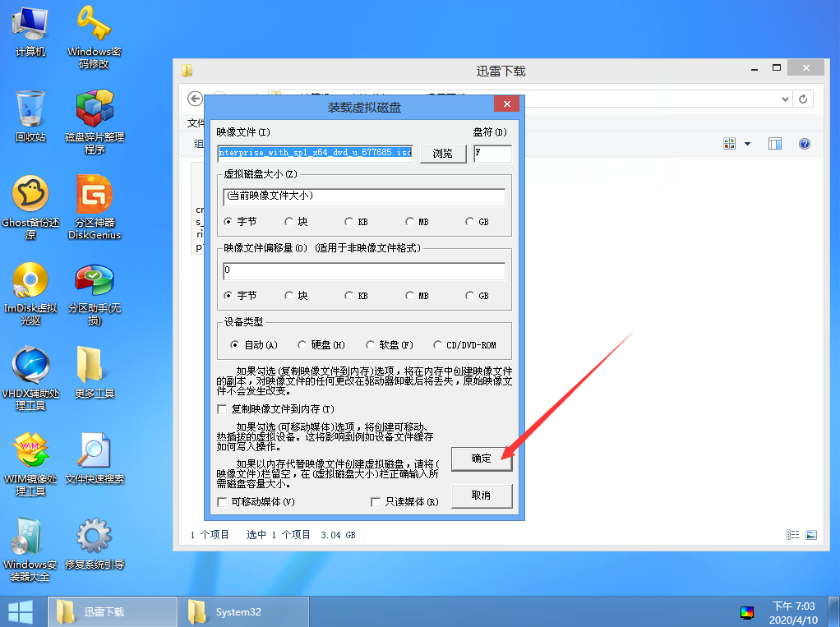
Task: Open Ghost backup and restore icon
Action: coord(30,196)
